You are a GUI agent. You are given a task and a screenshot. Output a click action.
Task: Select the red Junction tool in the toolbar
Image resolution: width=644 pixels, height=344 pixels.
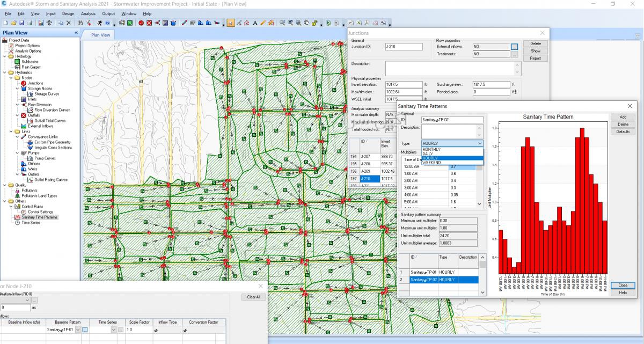pos(141,23)
